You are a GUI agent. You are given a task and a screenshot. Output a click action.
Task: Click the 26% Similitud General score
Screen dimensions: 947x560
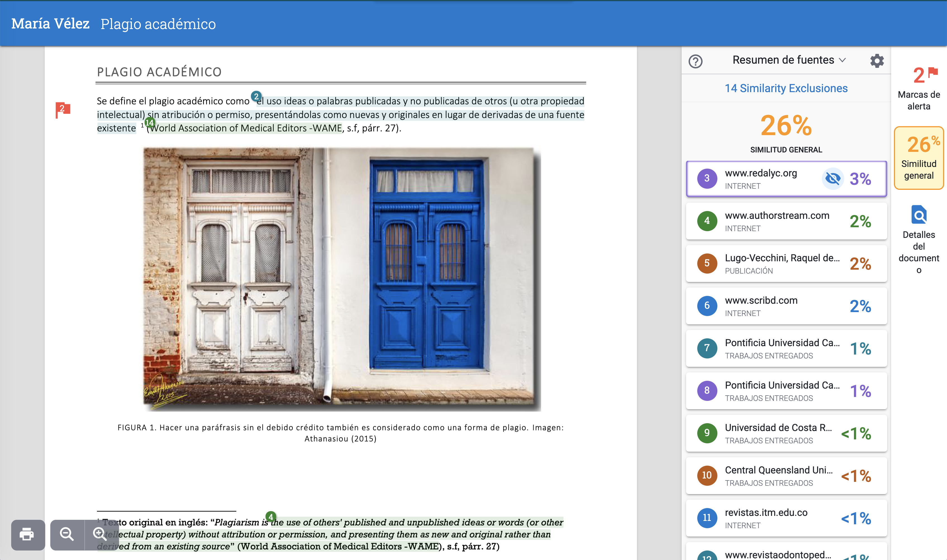coord(786,125)
